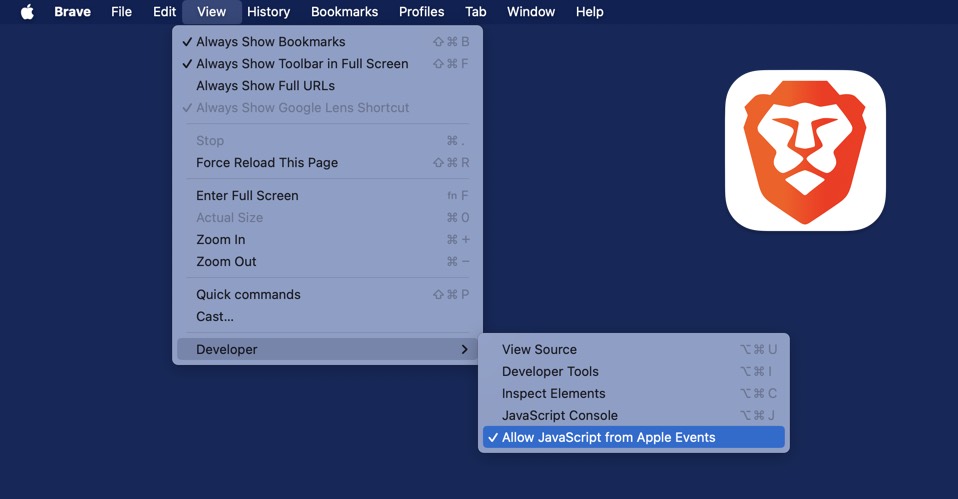Choose Zoom Out from View menu
The height and width of the screenshot is (499, 958).
(327, 261)
